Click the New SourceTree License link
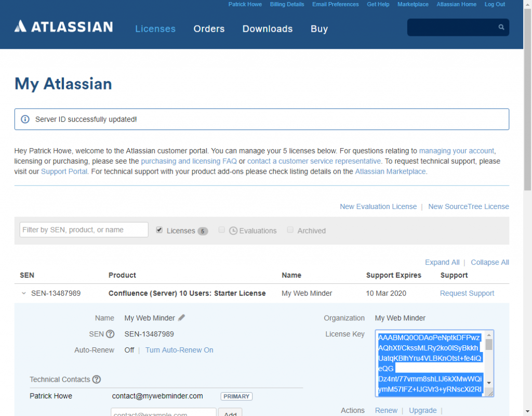The image size is (532, 416). click(469, 206)
